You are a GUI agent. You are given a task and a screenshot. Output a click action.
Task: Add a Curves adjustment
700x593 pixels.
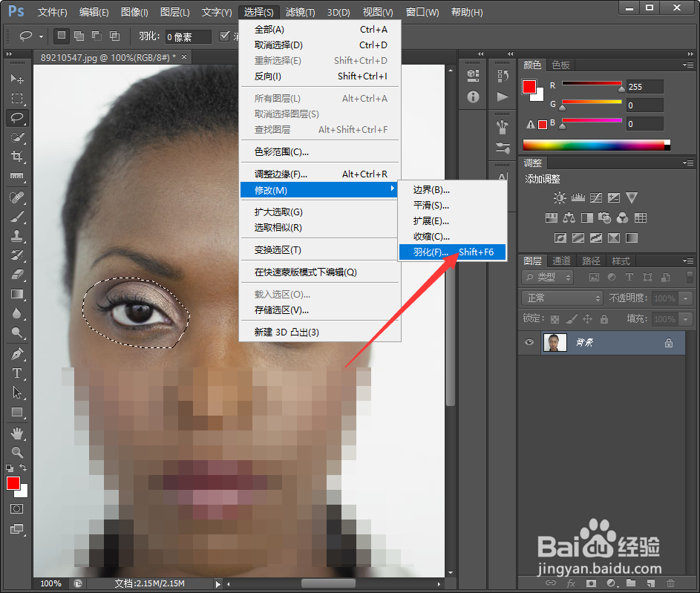coord(595,197)
